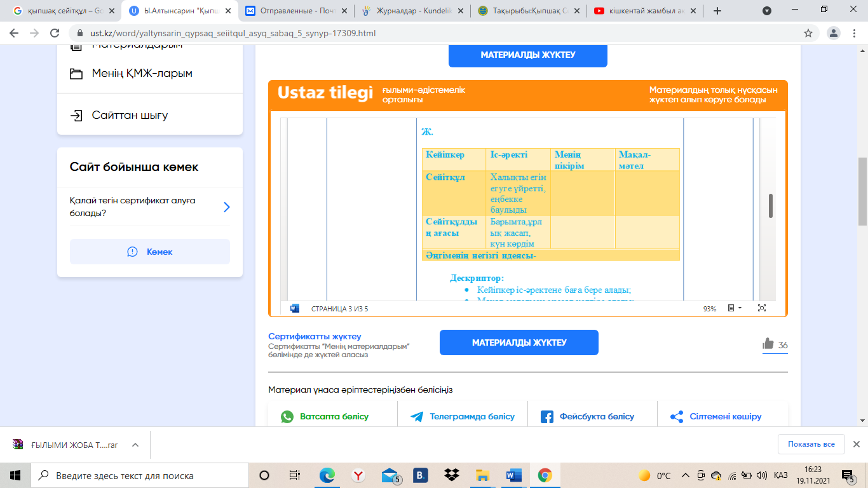
Task: Switch to the YouTube кішкентай жамбыл tab
Action: (646, 11)
